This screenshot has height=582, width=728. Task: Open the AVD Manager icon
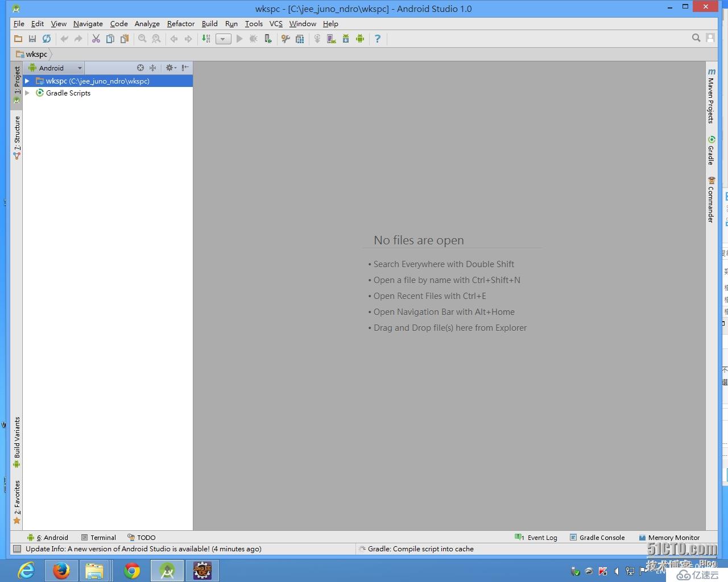click(332, 39)
